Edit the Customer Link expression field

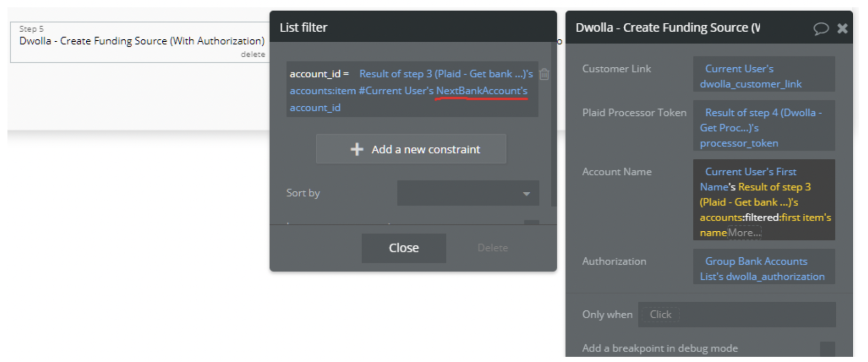pos(764,76)
